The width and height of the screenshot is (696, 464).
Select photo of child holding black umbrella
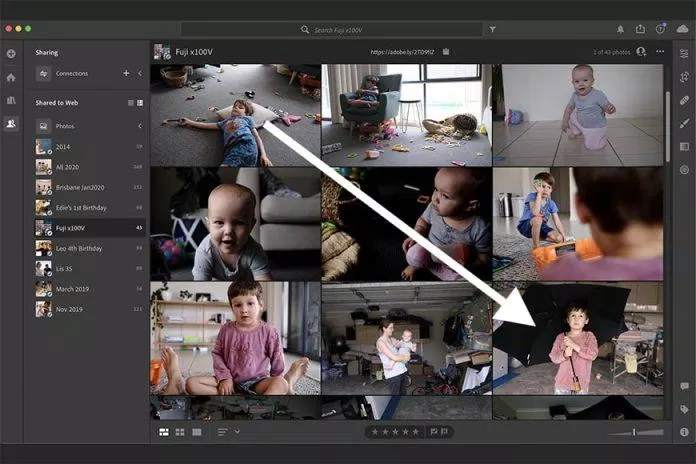click(x=578, y=338)
